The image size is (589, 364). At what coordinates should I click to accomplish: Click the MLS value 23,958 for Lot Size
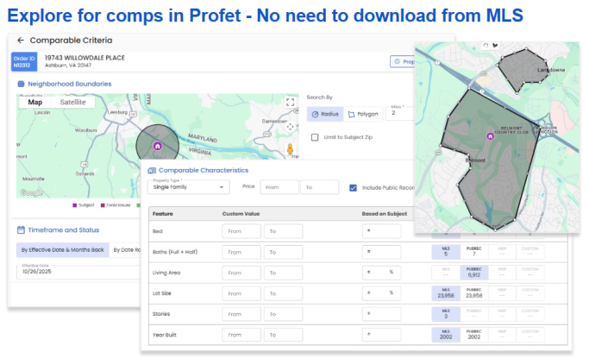(443, 293)
